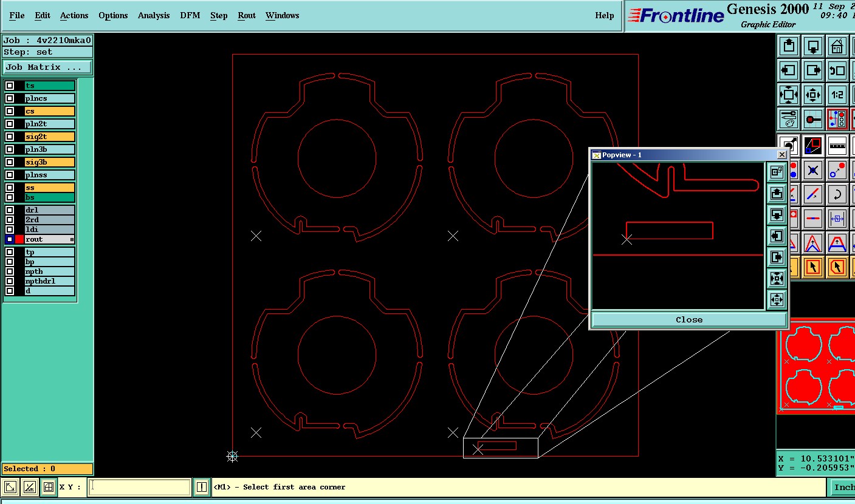Open the wrench and palette display settings icon

(x=788, y=119)
